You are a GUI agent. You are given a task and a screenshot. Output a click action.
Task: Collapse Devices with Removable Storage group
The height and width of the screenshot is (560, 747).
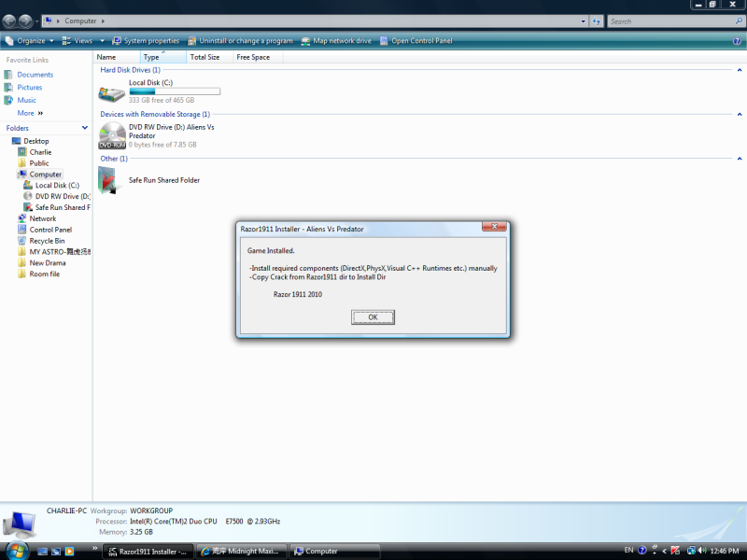click(x=740, y=114)
